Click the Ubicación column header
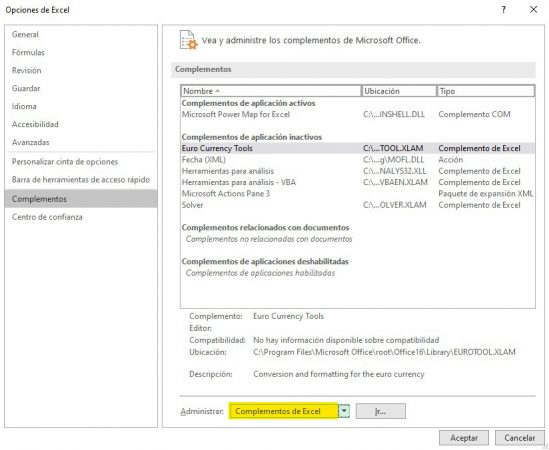 [x=399, y=91]
